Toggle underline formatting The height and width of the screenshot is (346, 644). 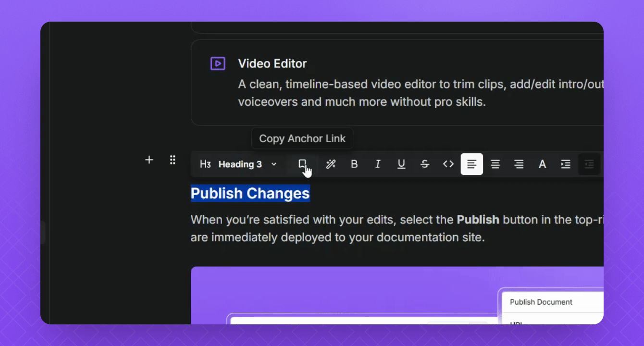[401, 164]
